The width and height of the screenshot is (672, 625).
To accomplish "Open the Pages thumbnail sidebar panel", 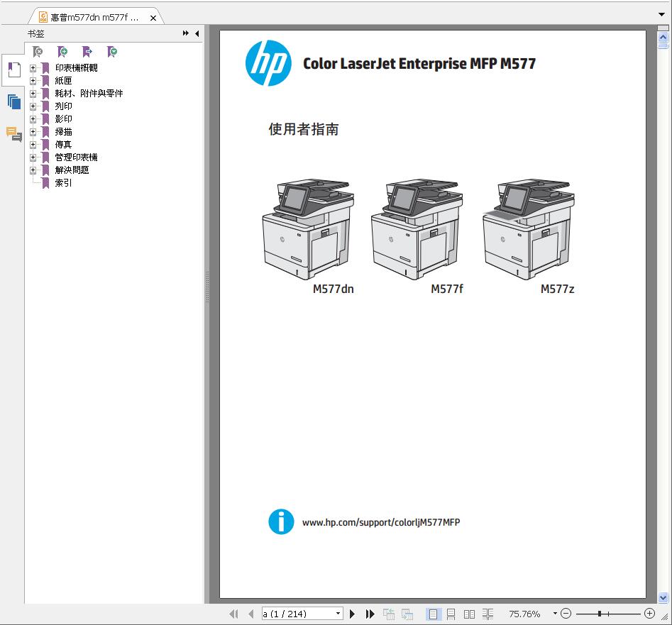I will 14,101.
